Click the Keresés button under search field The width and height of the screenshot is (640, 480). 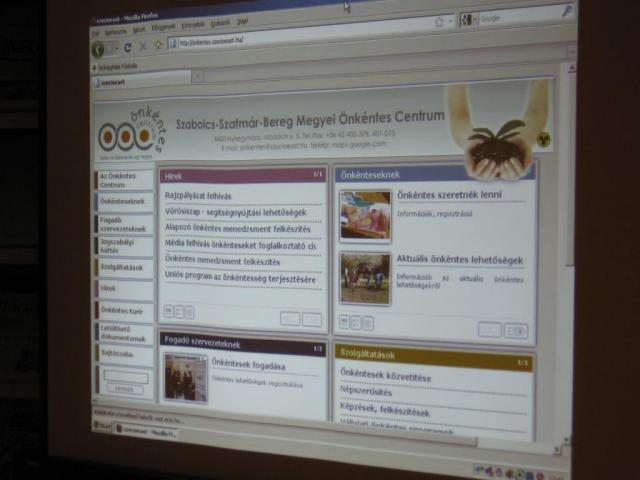125,389
